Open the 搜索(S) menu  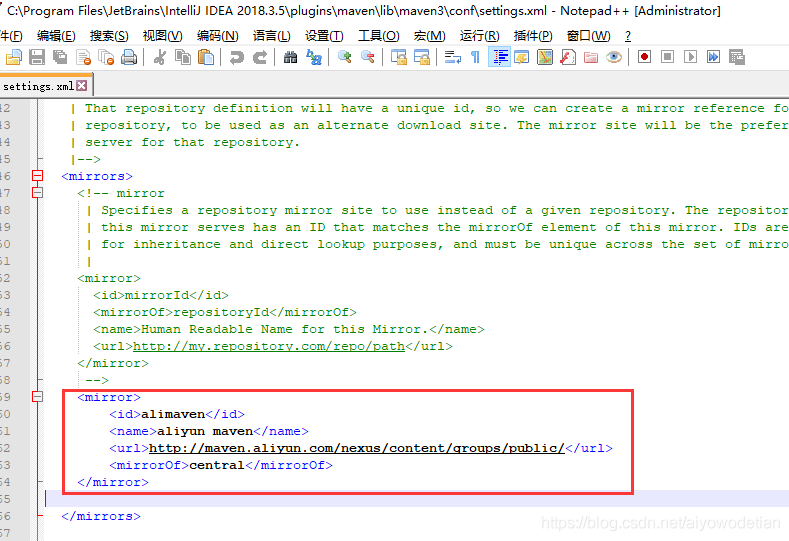click(109, 36)
